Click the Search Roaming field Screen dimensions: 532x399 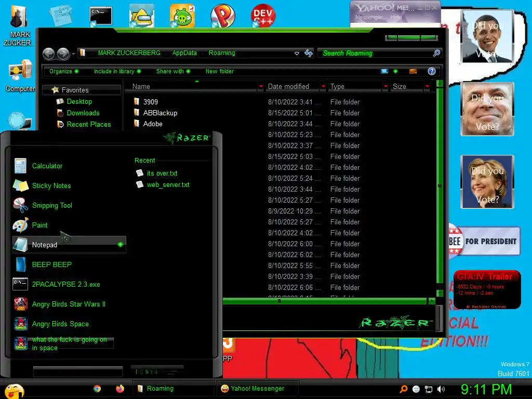click(x=375, y=54)
